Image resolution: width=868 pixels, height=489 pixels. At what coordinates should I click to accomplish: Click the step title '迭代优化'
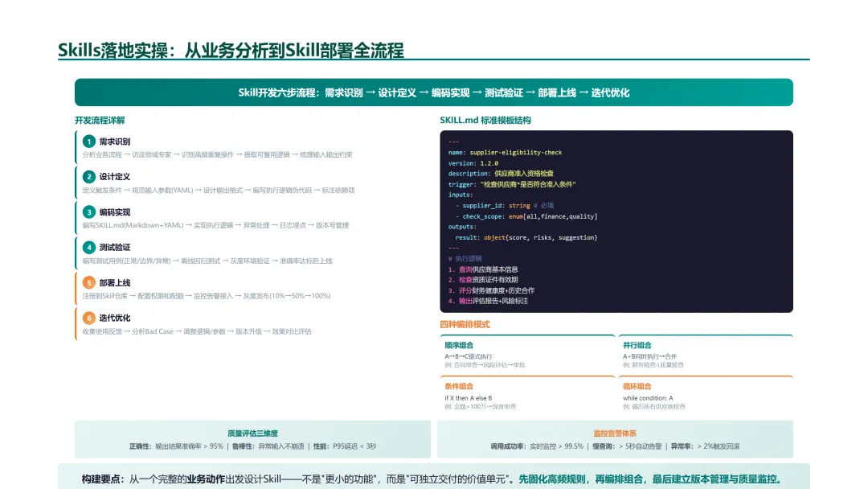pyautogui.click(x=115, y=318)
